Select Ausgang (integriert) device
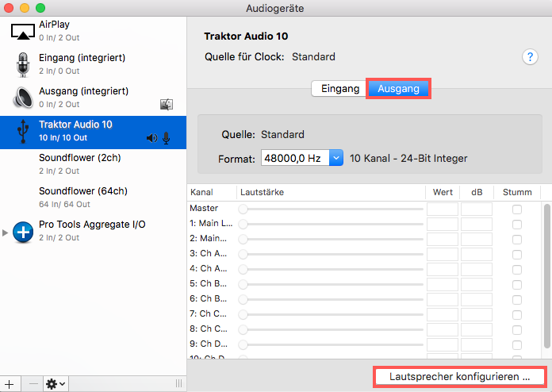 tap(93, 98)
